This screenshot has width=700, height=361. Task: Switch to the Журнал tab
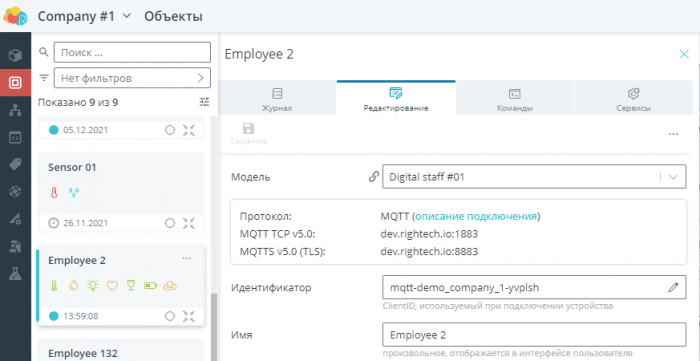pyautogui.click(x=277, y=99)
